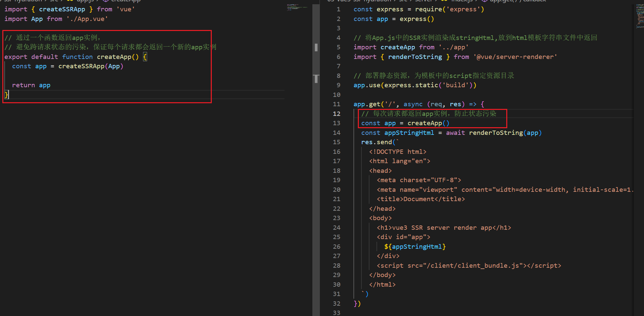Click renderToString in line 6 import
Screen dimensions: 644x316
point(415,57)
